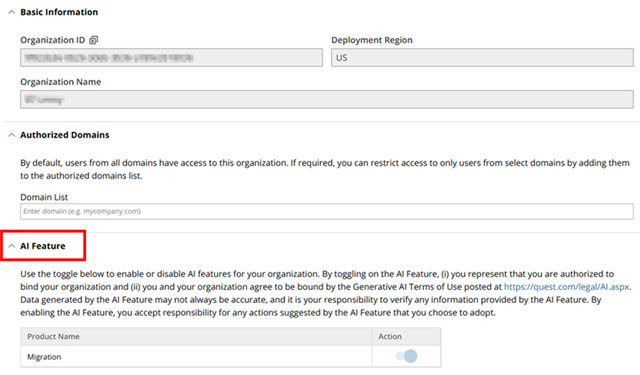Click the Deployment Region field showing US
Screen dimensions: 640x375
[482, 58]
